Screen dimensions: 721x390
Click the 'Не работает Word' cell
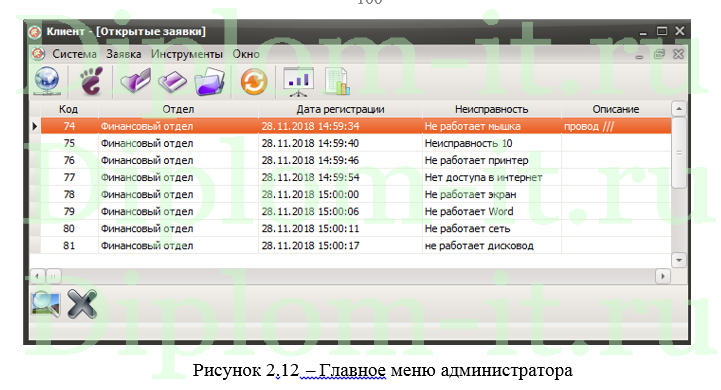492,211
